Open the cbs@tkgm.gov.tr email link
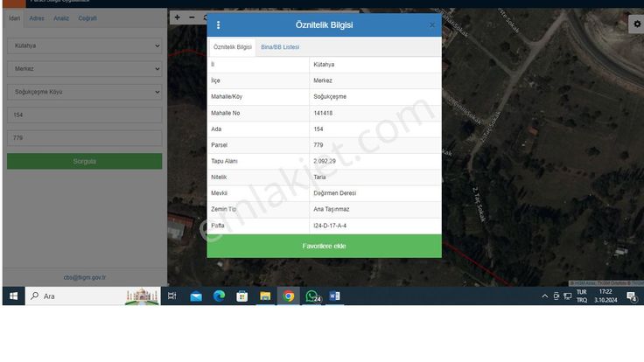Screen dimensions: 644x362 pos(85,277)
